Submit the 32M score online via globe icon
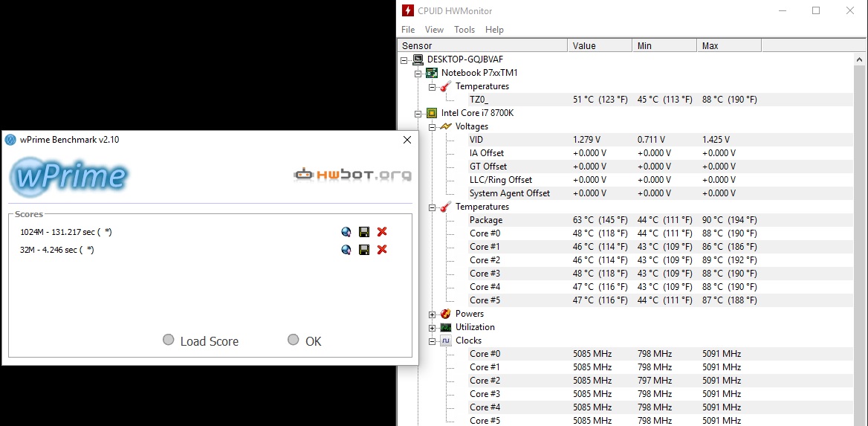The width and height of the screenshot is (868, 426). click(346, 250)
